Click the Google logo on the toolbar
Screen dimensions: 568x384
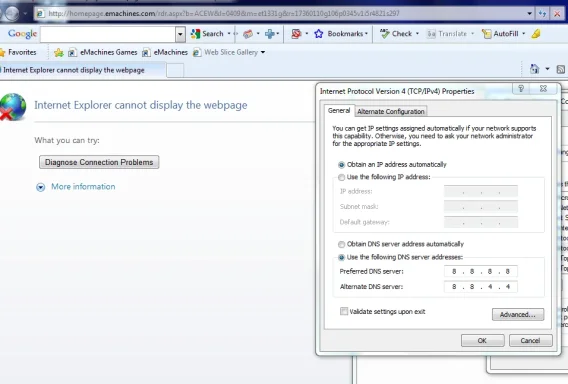(x=22, y=34)
